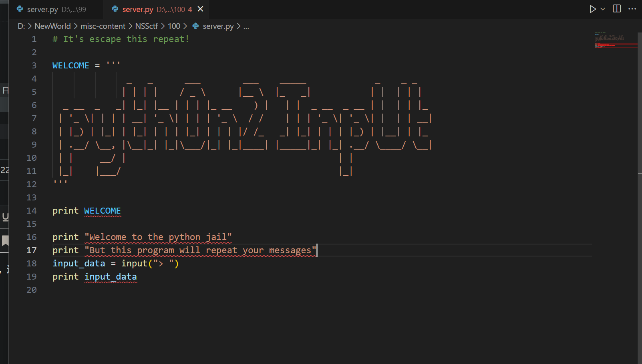Place cursor on the underlined WELCOME on line 14
The width and height of the screenshot is (642, 364).
click(103, 210)
